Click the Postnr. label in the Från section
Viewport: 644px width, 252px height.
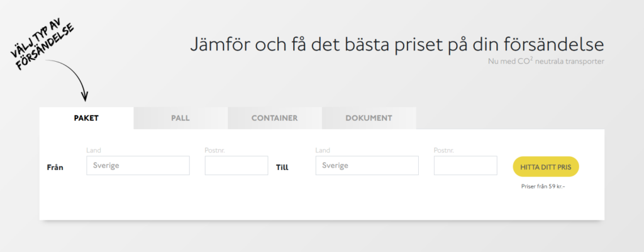point(215,151)
